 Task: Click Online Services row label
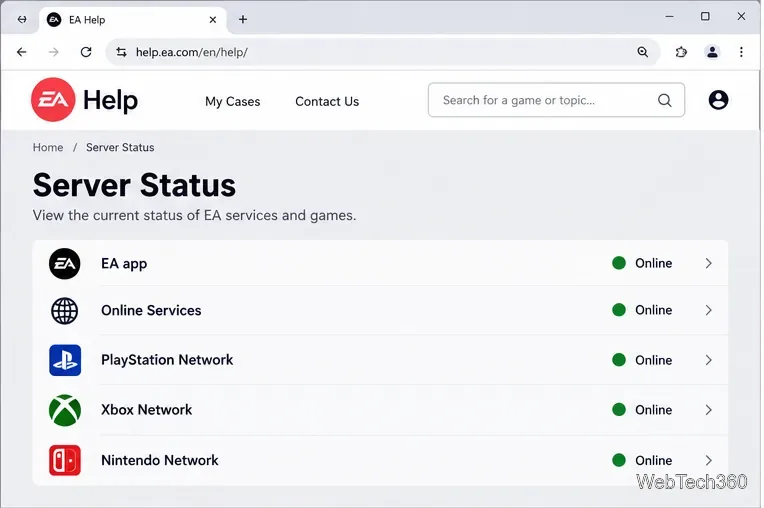pos(151,310)
